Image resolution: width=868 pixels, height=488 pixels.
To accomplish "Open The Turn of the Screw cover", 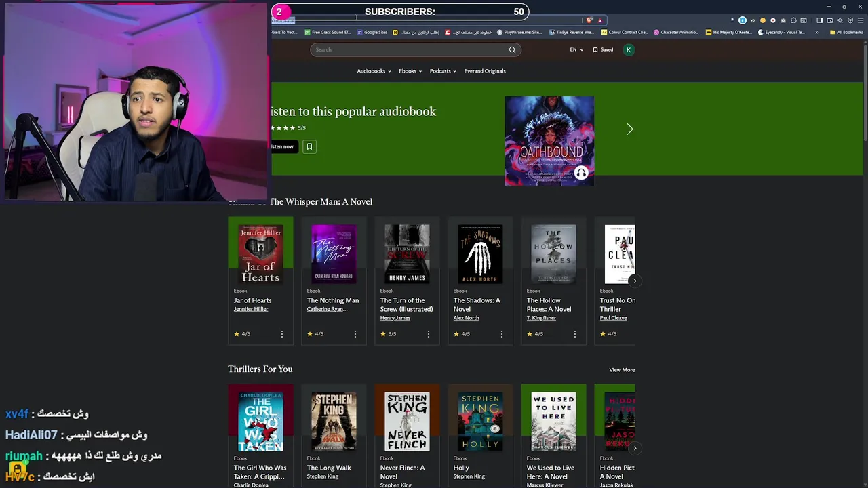I will 407,253.
